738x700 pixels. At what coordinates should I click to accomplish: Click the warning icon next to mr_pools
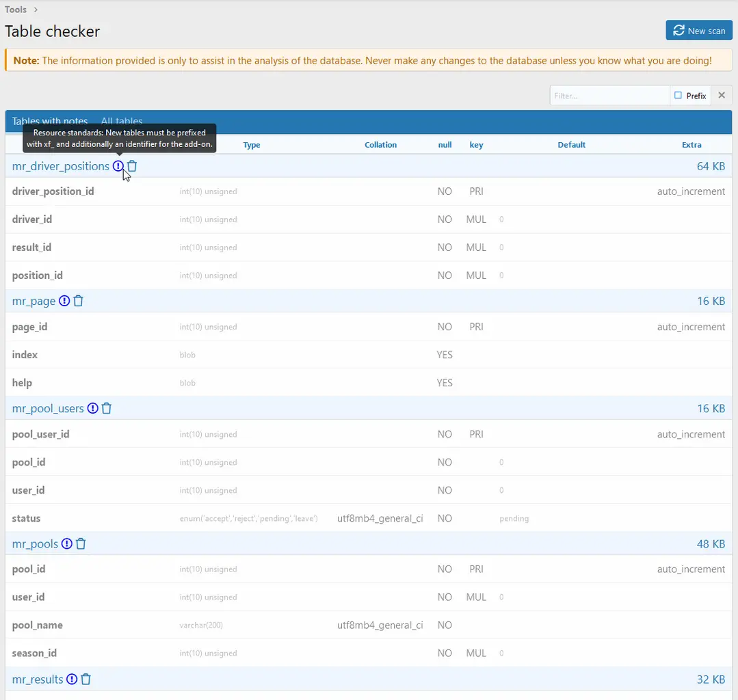click(x=66, y=543)
